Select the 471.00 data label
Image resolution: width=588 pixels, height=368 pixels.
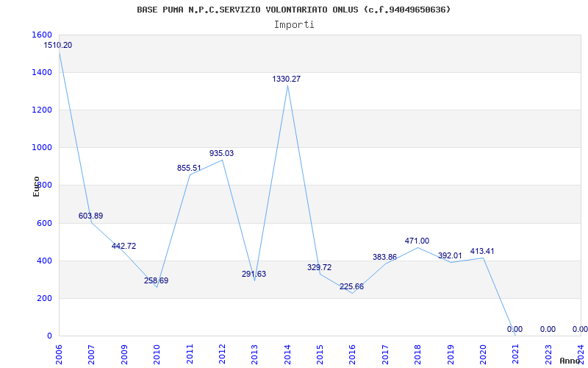417,241
